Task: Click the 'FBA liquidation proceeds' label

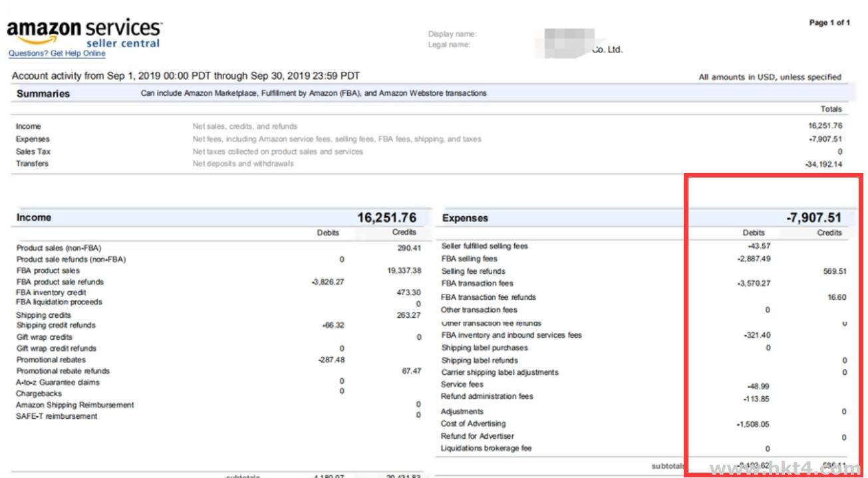Action: coord(59,302)
